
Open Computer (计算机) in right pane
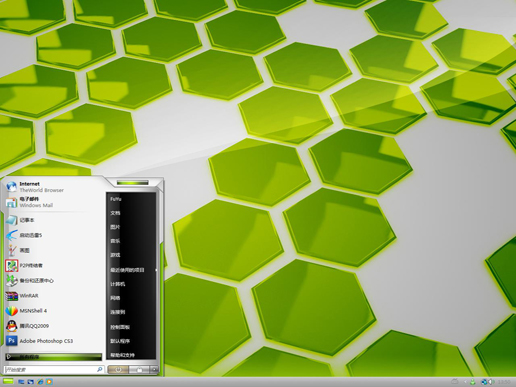coord(118,284)
